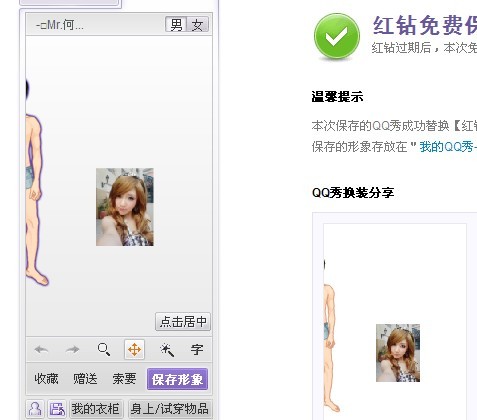Click the QQ秀换装分享 heading

tap(353, 193)
